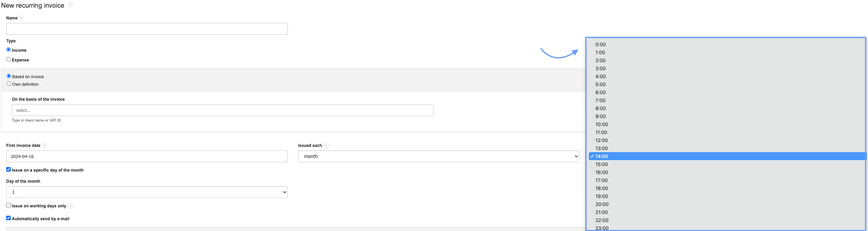
Task: Select the 18:00 time option
Action: (602, 188)
